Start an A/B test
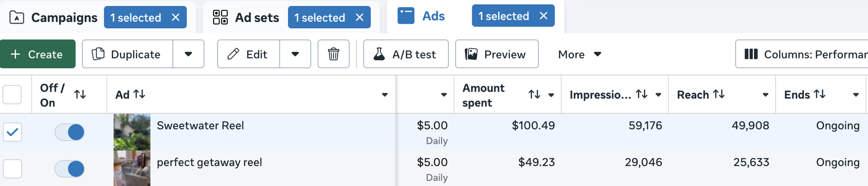The width and height of the screenshot is (868, 186). (x=406, y=54)
